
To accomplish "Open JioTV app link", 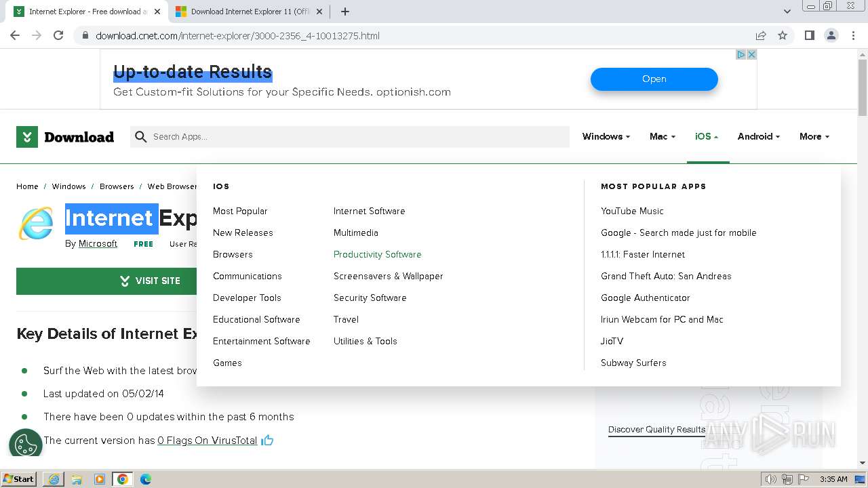I will (x=612, y=341).
